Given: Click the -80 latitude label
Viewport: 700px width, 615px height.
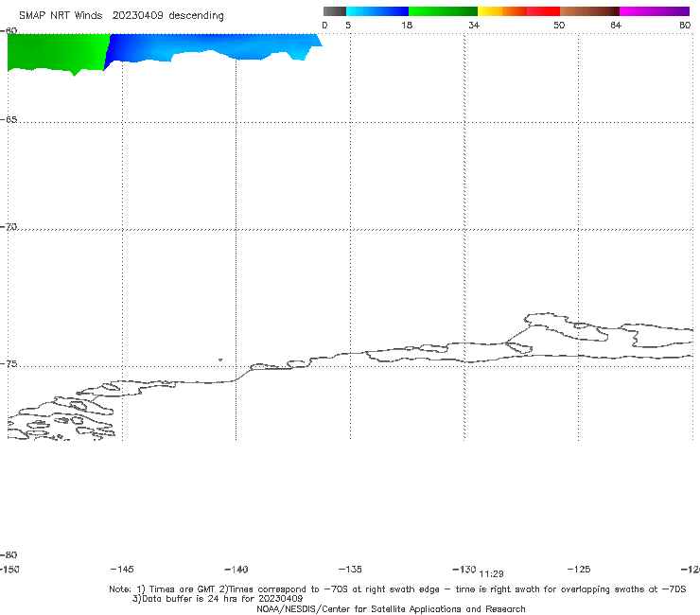Looking at the screenshot, I should pyautogui.click(x=9, y=555).
